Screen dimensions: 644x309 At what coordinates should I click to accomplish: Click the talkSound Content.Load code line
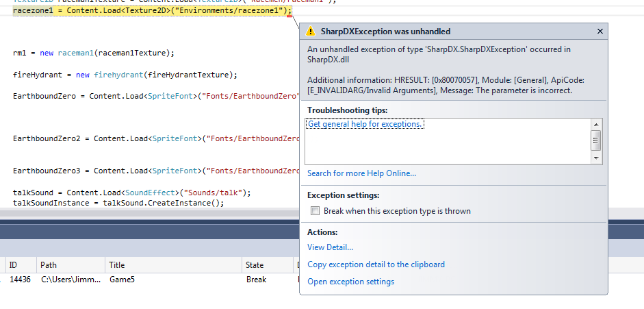(131, 193)
